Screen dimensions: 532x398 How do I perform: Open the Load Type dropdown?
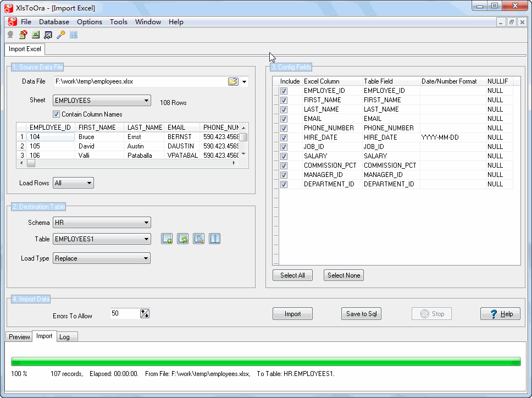coord(102,258)
